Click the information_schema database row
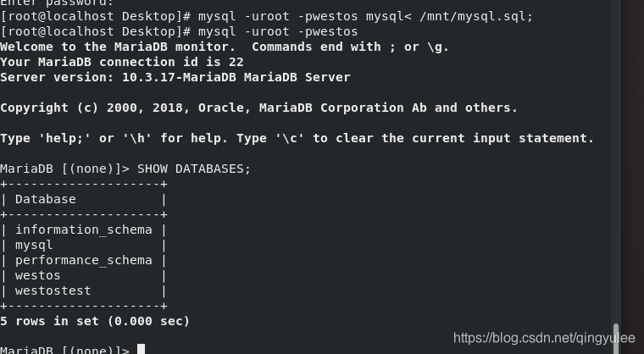The width and height of the screenshot is (644, 354). pos(84,230)
